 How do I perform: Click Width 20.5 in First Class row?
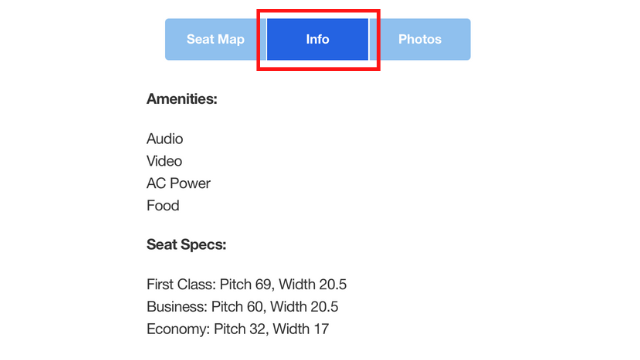click(x=313, y=284)
